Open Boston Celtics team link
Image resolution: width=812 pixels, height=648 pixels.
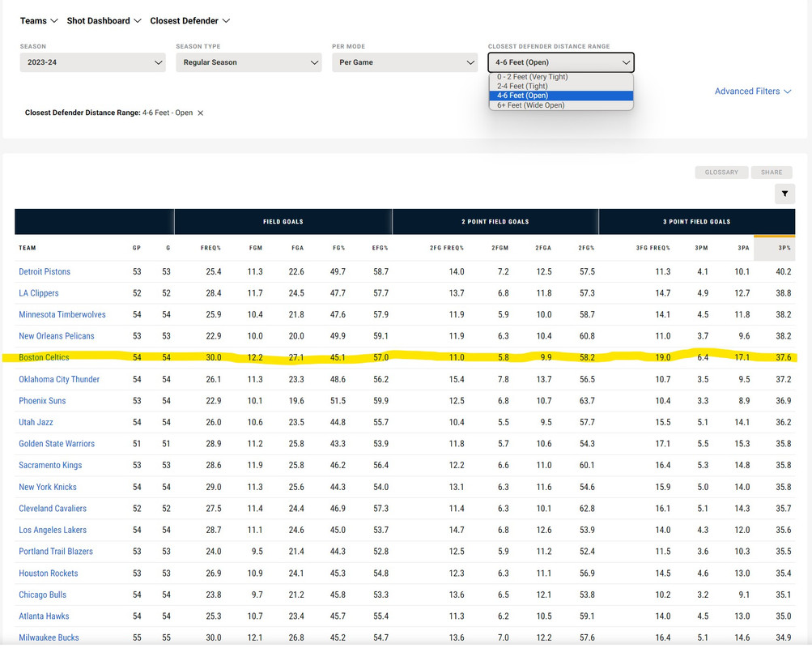click(x=44, y=357)
